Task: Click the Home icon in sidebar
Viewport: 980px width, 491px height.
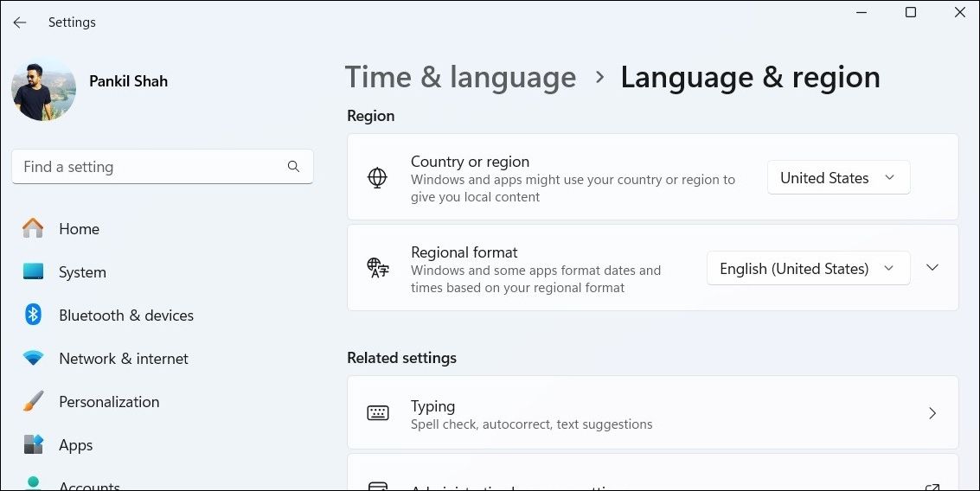Action: (x=33, y=229)
